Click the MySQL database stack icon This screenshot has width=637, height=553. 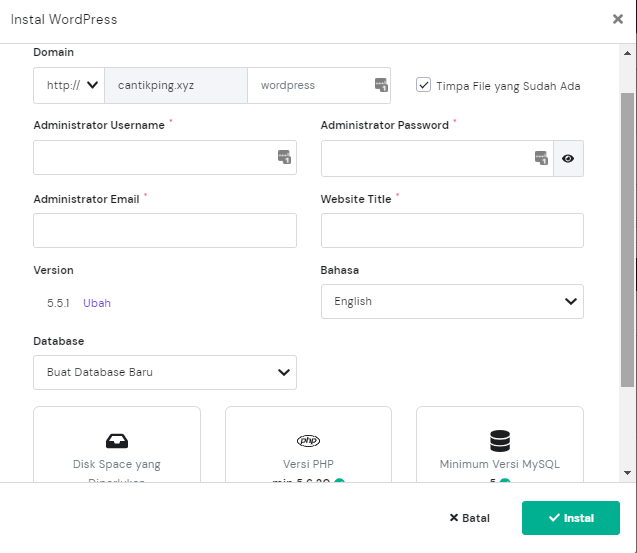tap(500, 441)
